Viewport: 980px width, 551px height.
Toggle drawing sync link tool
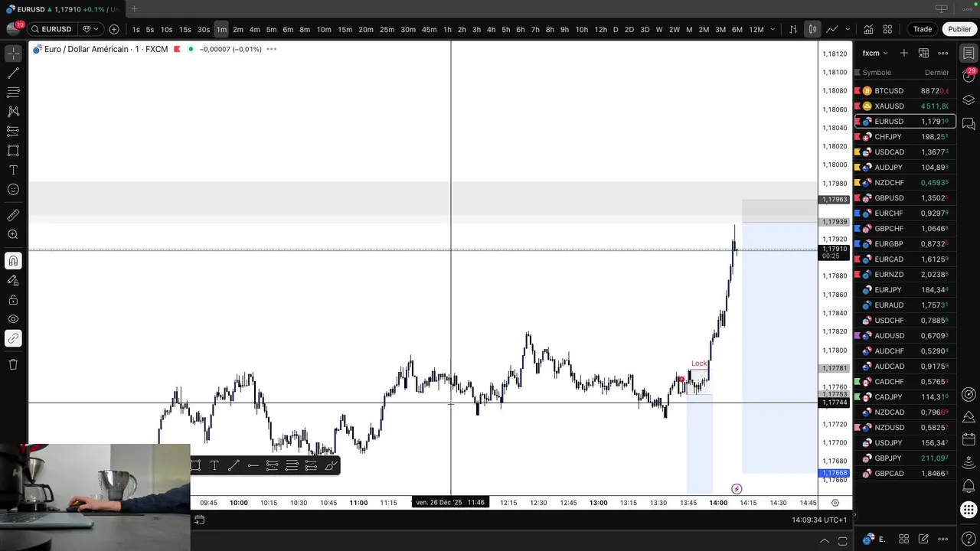pyautogui.click(x=13, y=338)
